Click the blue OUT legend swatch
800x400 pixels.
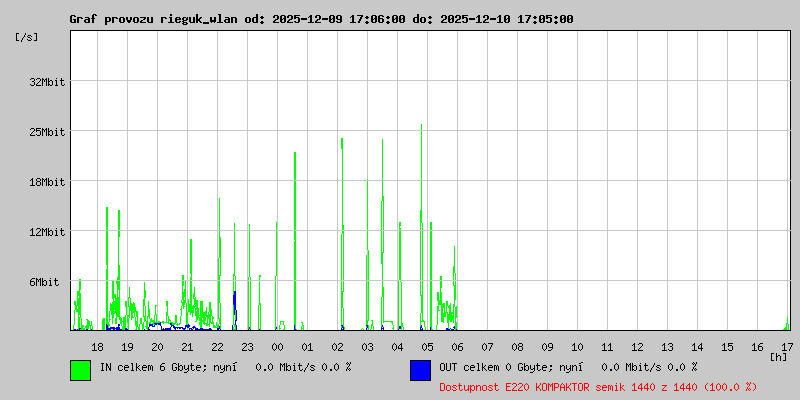tap(420, 370)
